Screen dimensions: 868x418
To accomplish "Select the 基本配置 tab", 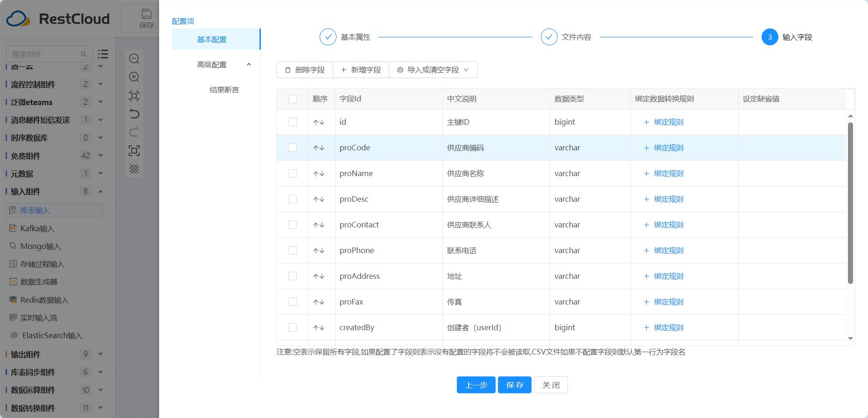I will 216,39.
